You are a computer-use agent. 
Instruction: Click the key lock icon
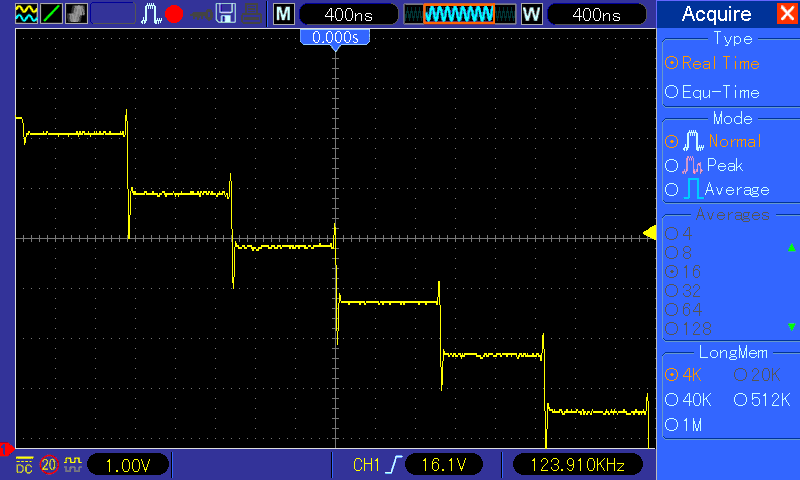coord(202,14)
